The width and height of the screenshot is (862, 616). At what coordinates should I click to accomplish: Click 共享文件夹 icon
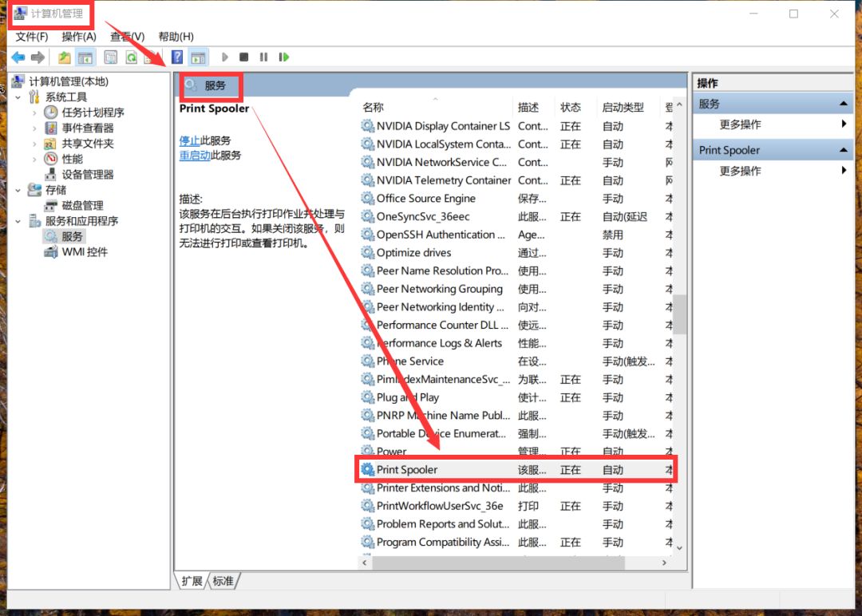(50, 144)
